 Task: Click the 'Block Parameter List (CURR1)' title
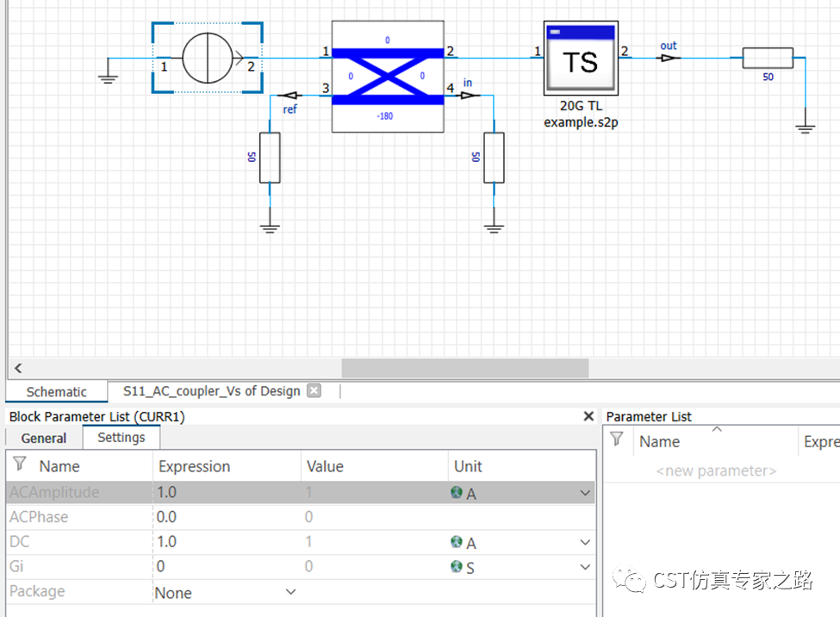coord(97,416)
